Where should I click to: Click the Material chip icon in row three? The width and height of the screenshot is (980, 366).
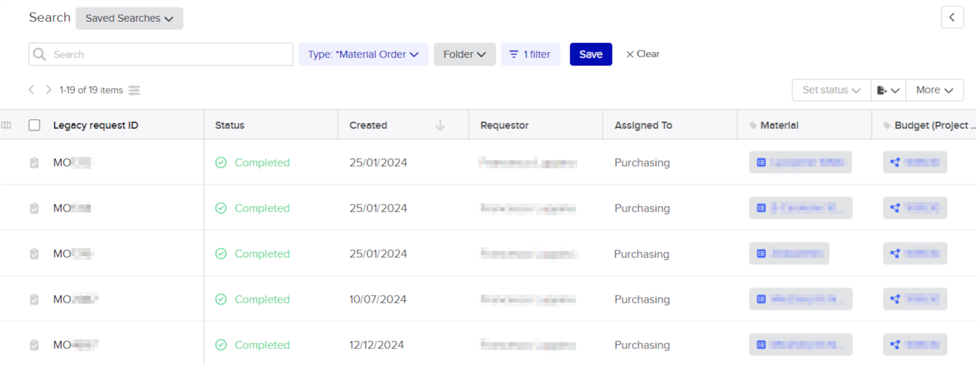(761, 254)
